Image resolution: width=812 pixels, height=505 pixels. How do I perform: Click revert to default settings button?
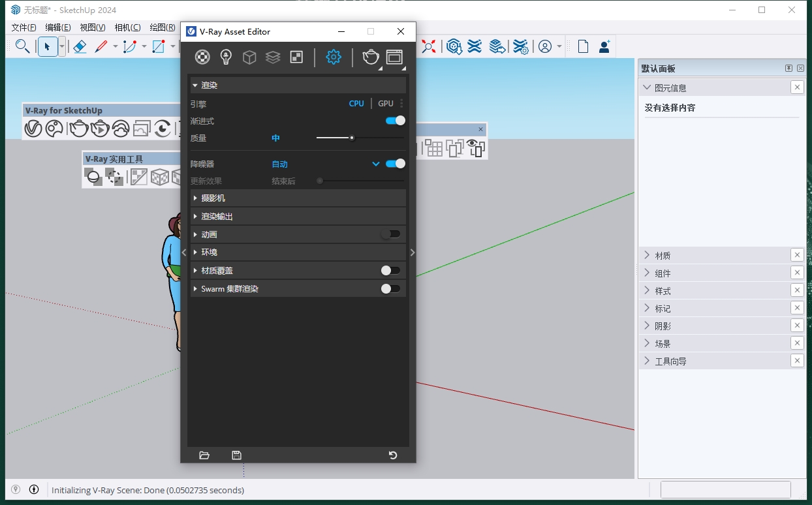[x=393, y=455]
